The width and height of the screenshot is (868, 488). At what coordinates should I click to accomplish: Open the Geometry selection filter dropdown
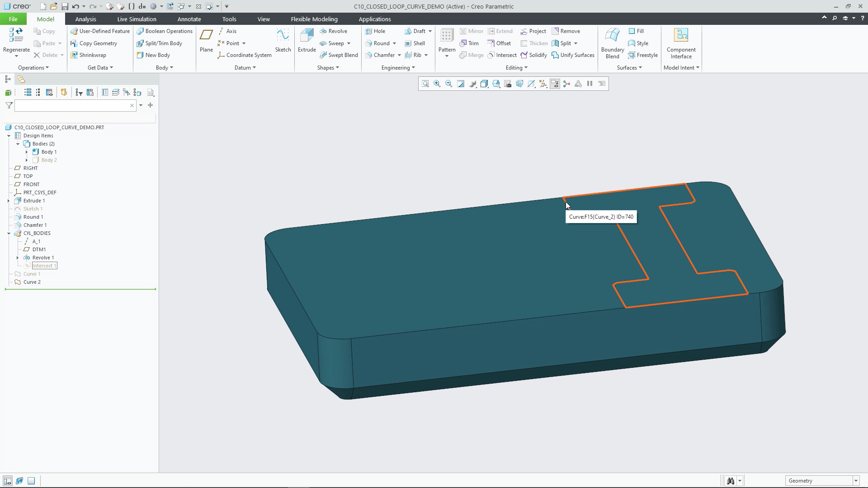click(x=855, y=481)
